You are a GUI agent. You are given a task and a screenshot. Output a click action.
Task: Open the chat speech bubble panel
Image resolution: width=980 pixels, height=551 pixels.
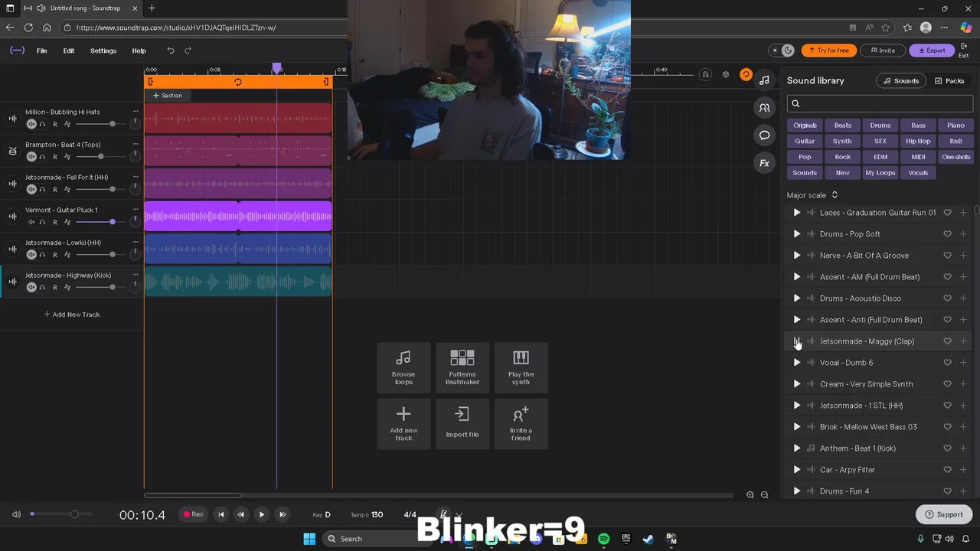coord(764,135)
